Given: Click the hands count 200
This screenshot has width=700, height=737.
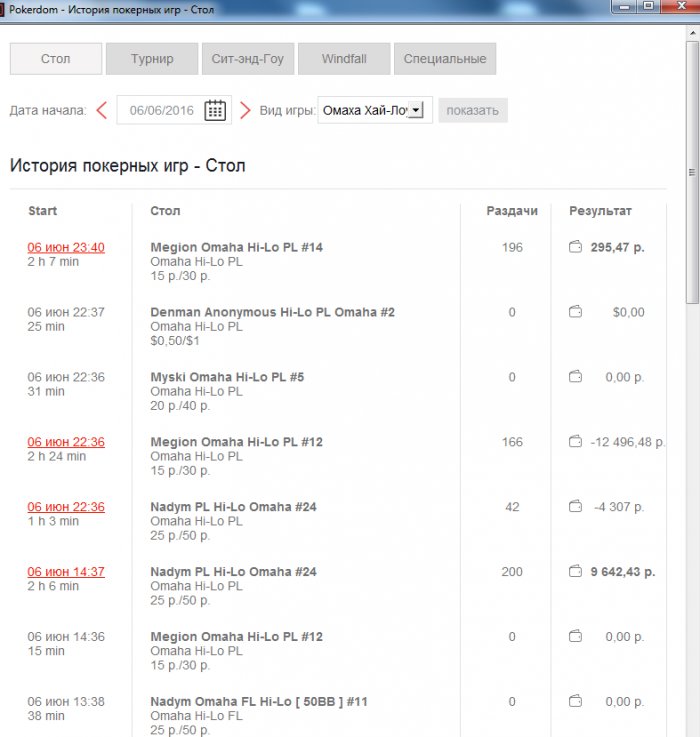Looking at the screenshot, I should click(512, 572).
